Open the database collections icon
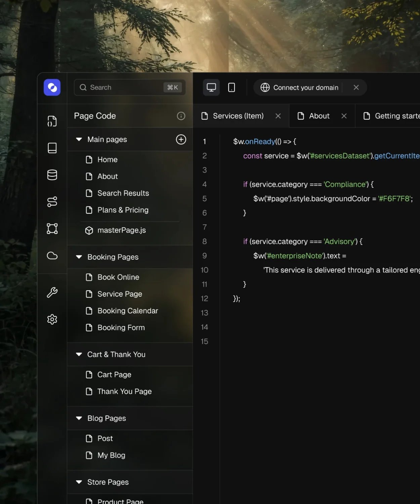Image resolution: width=420 pixels, height=504 pixels. [x=52, y=175]
